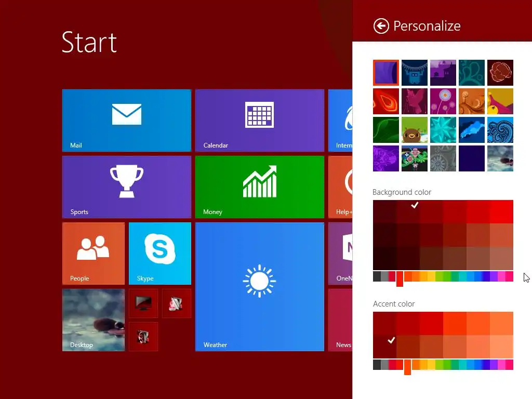The height and width of the screenshot is (399, 532).
Task: Choose the brown creature on green pattern
Action: (414, 130)
